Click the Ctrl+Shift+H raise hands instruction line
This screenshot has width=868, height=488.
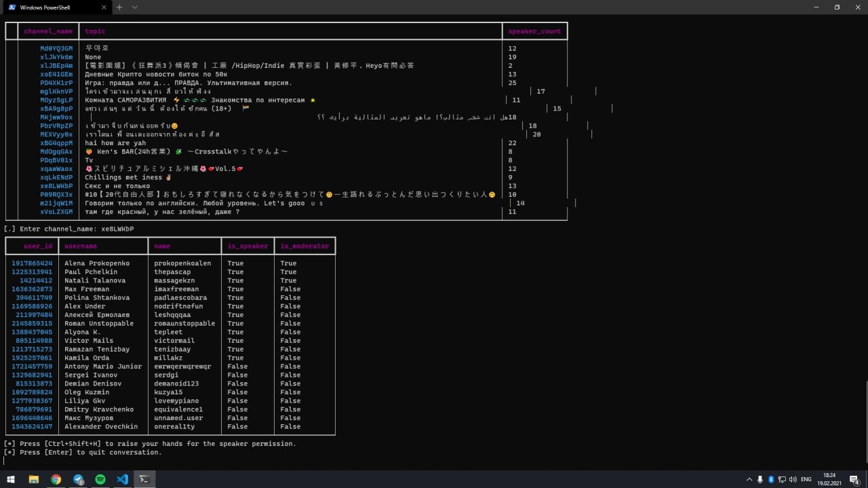150,444
